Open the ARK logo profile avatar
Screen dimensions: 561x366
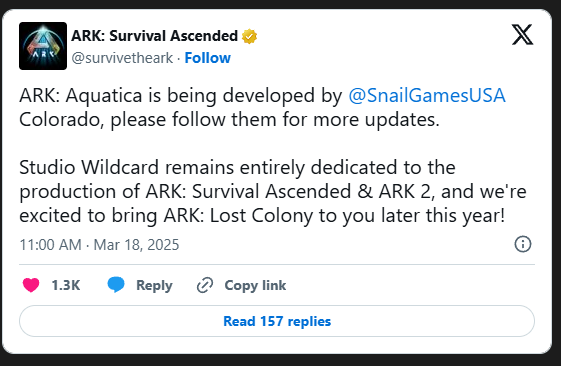coord(43,46)
